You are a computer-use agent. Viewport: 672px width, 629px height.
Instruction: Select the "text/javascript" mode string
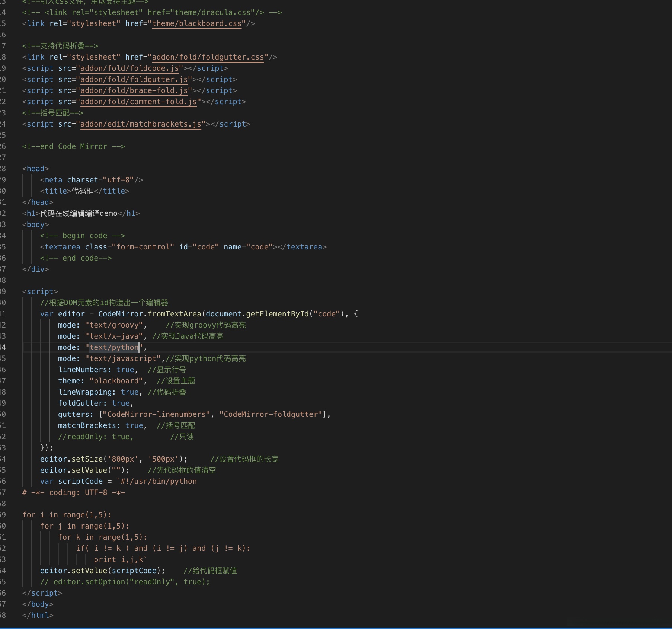123,358
